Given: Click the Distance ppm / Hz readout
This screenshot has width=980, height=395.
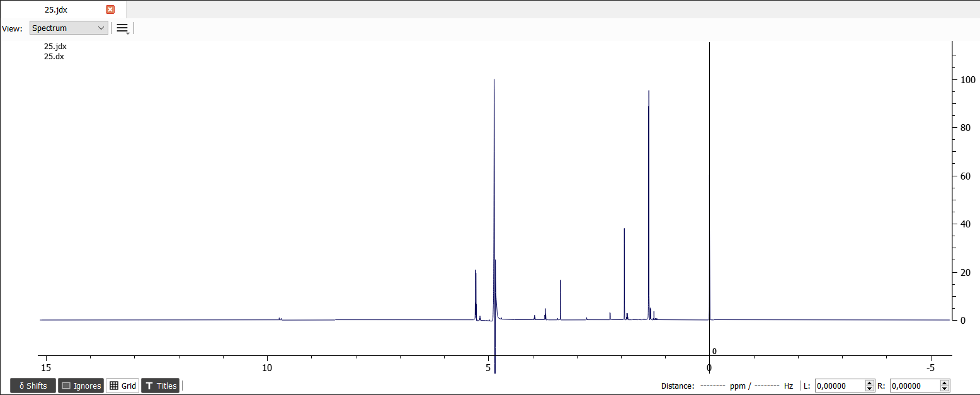Looking at the screenshot, I should [727, 386].
